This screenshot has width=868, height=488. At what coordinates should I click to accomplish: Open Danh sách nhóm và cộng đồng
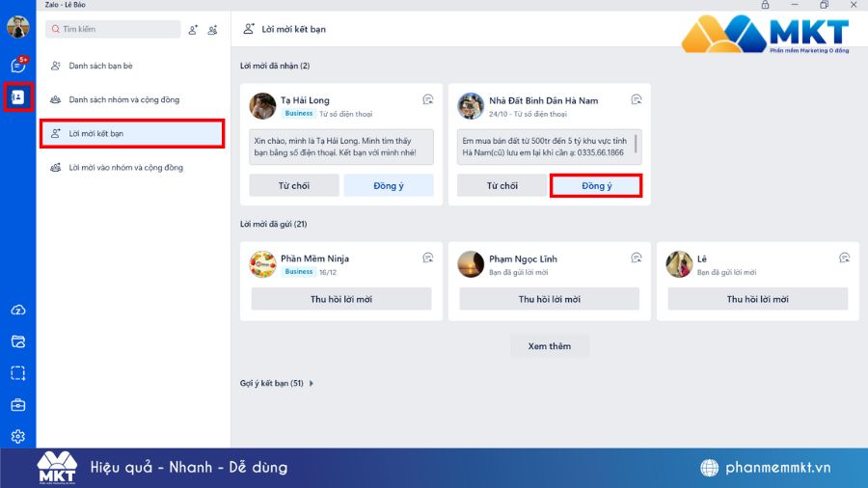coord(123,99)
